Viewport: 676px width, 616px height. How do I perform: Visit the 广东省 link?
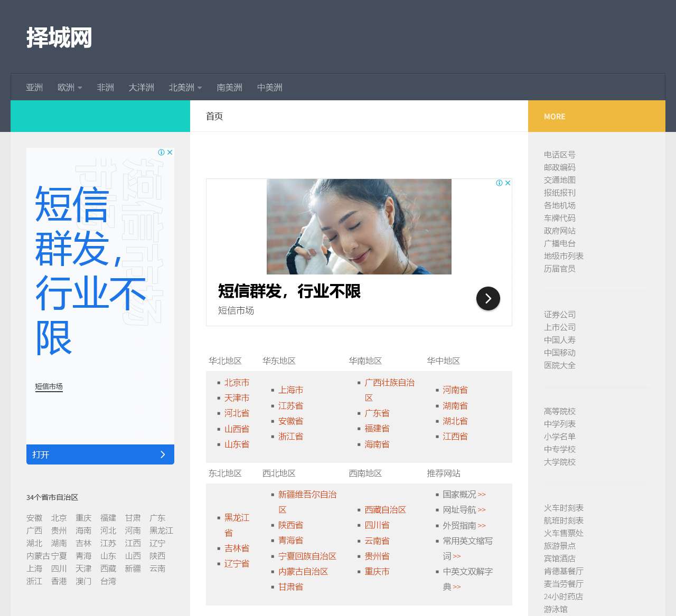(377, 413)
